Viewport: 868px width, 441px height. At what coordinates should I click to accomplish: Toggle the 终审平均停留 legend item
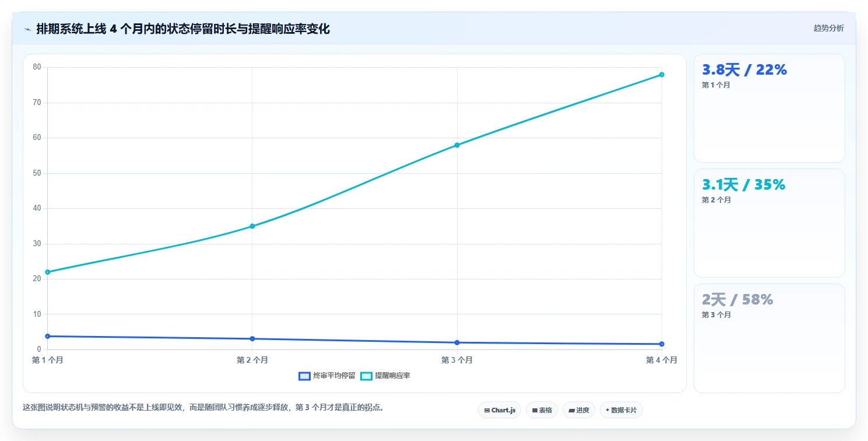tap(326, 376)
